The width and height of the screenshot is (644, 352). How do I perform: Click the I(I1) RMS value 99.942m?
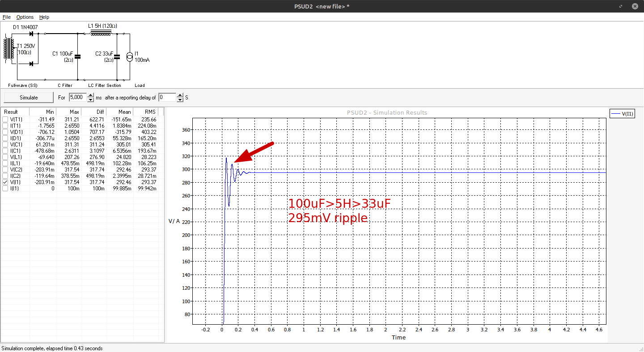pos(147,189)
